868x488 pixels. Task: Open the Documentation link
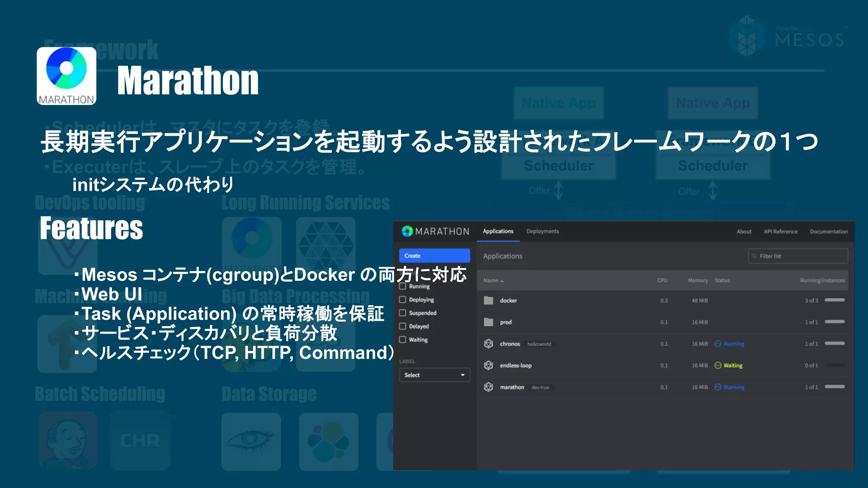[x=829, y=232]
